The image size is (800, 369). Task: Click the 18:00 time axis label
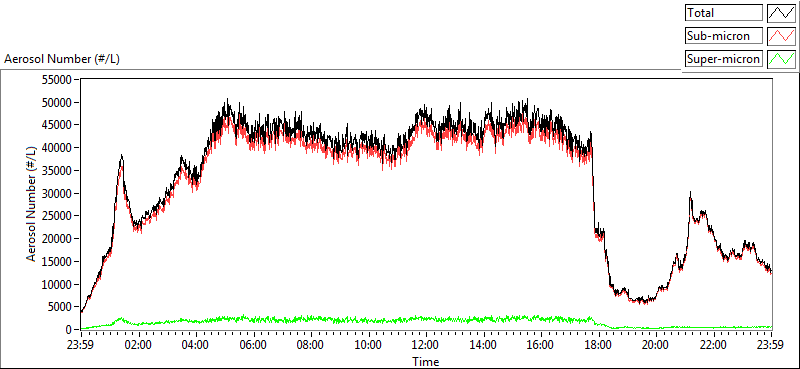(x=598, y=344)
